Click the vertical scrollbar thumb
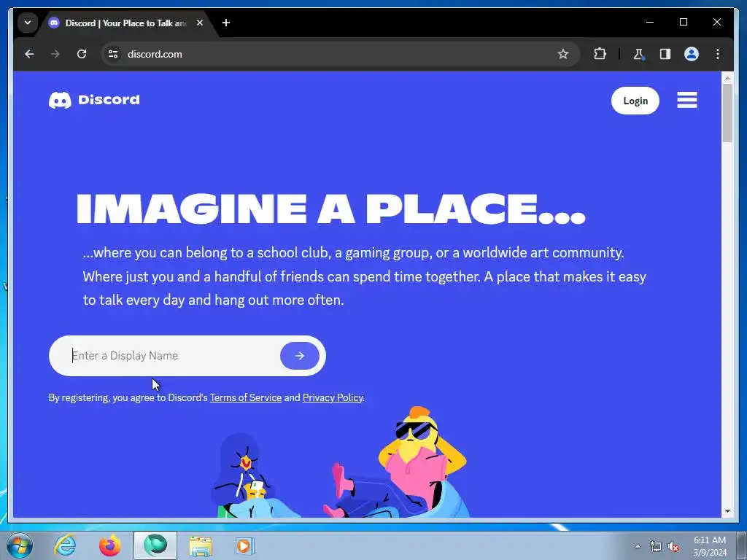Screen dimensions: 747x560 727,113
